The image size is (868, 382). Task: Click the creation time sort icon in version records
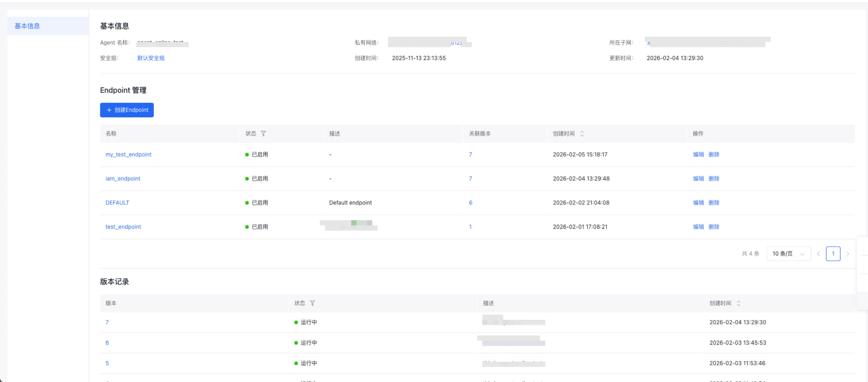[x=738, y=303]
